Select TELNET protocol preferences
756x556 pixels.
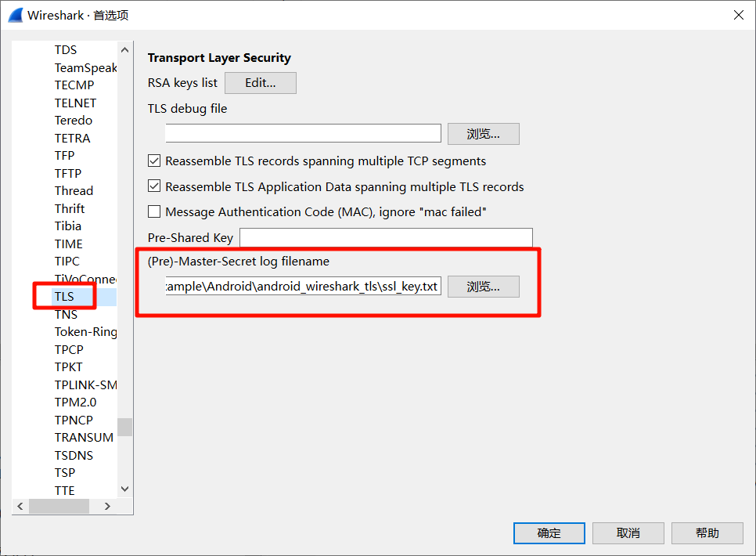tap(75, 103)
